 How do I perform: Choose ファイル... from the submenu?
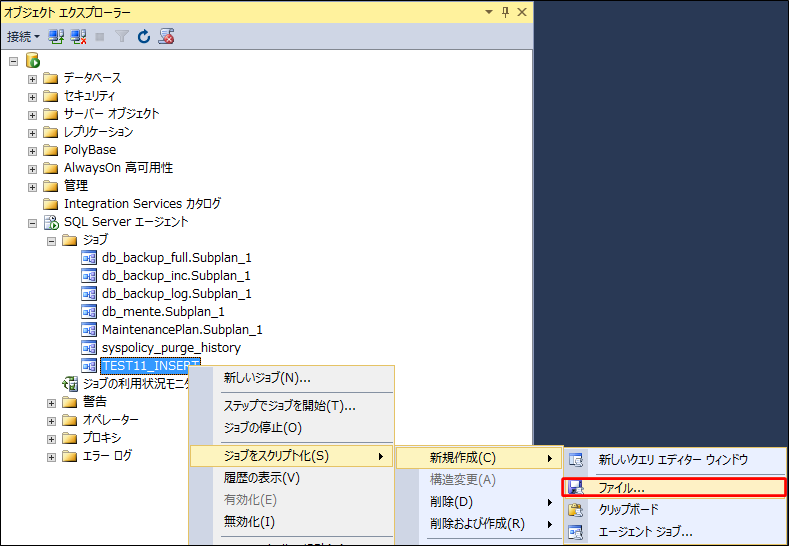pos(621,488)
